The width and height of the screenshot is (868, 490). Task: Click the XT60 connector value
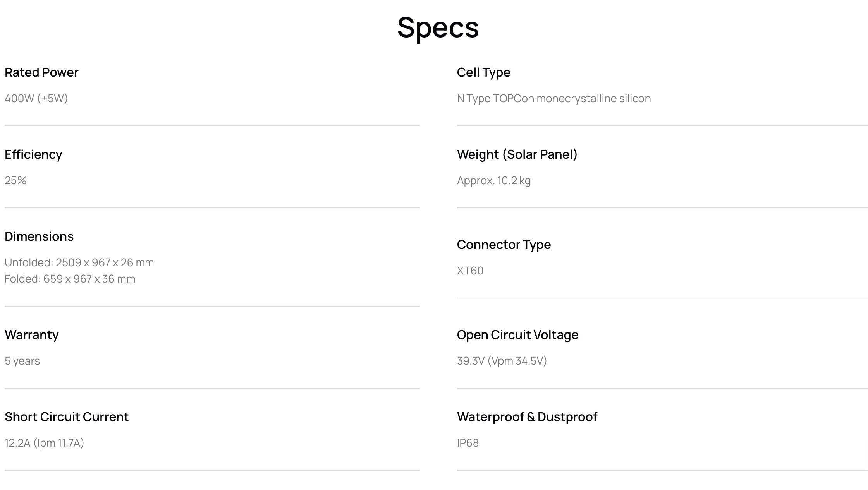coord(470,271)
